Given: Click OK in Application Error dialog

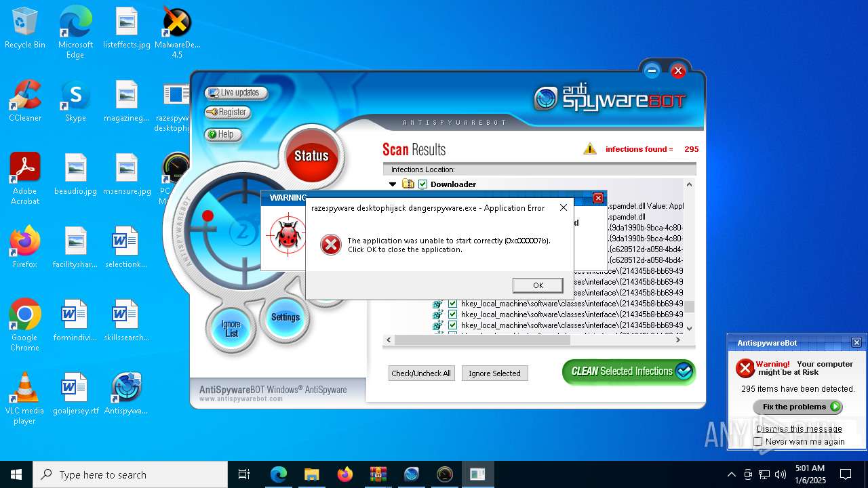Looking at the screenshot, I should pos(538,285).
